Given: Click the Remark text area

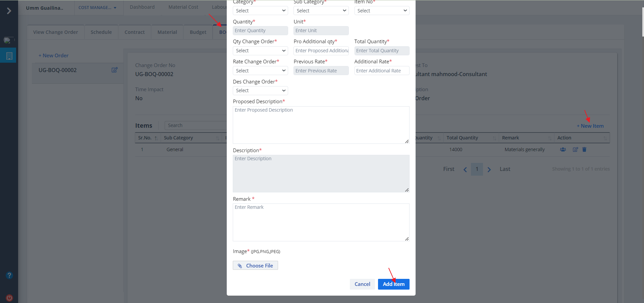Looking at the screenshot, I should (321, 222).
